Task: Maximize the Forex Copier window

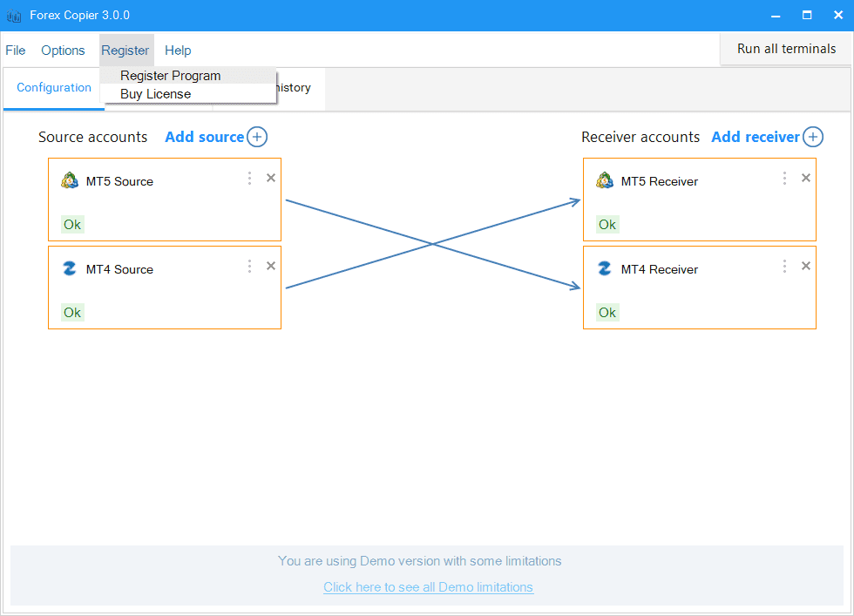Action: click(807, 16)
